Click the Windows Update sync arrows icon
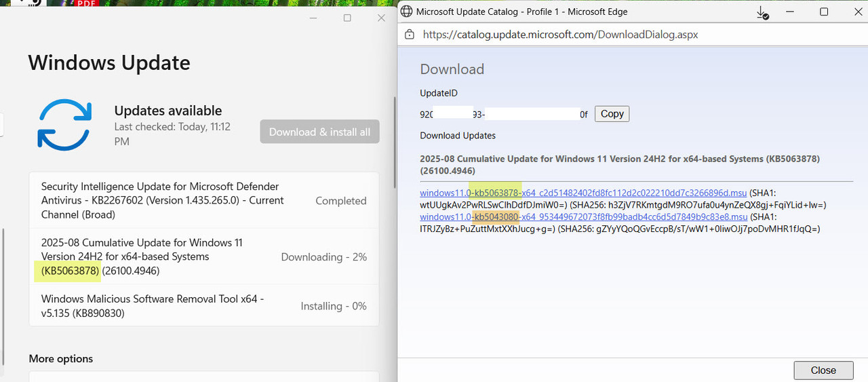868x382 pixels. click(64, 124)
